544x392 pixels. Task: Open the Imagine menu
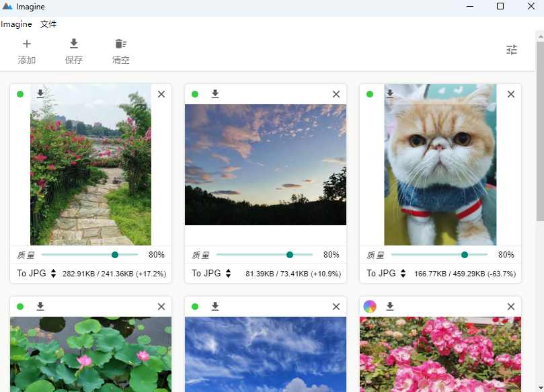16,24
